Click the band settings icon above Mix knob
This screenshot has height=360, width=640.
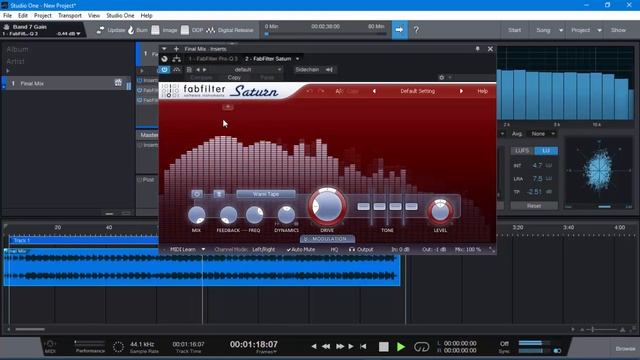pos(197,194)
